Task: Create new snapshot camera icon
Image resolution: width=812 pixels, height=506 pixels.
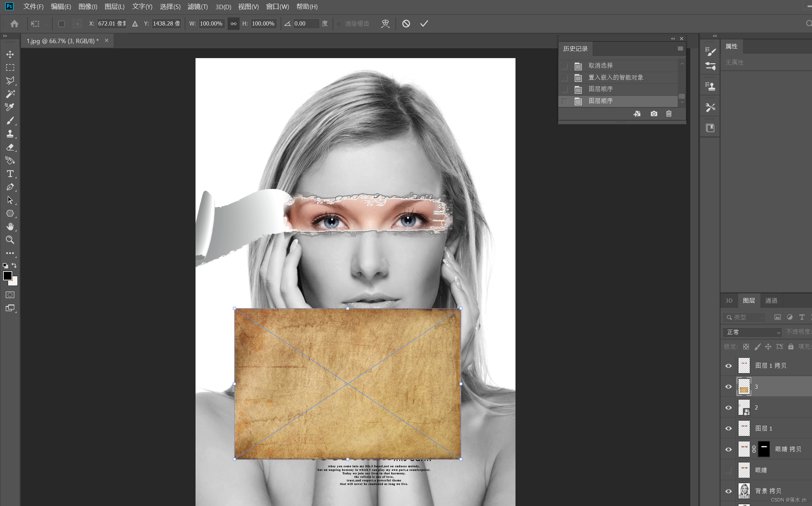Action: (654, 114)
